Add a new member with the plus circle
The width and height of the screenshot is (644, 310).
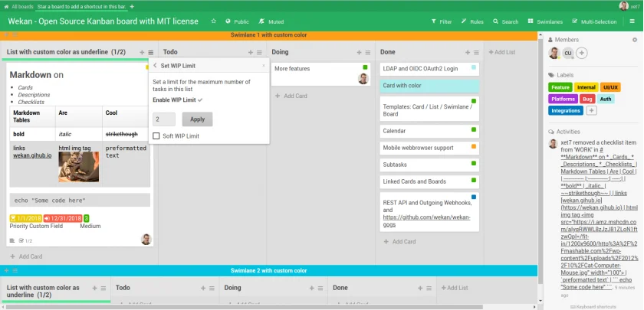581,53
